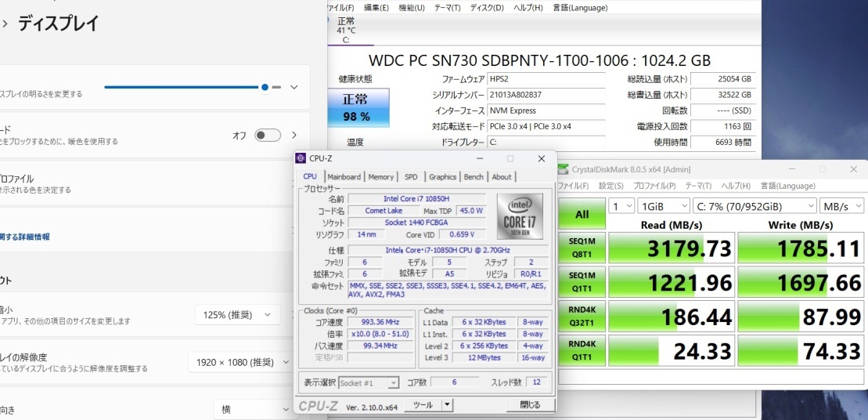
Task: Open 言語(Language) menu in CrystalDiskMark
Action: pyautogui.click(x=787, y=186)
